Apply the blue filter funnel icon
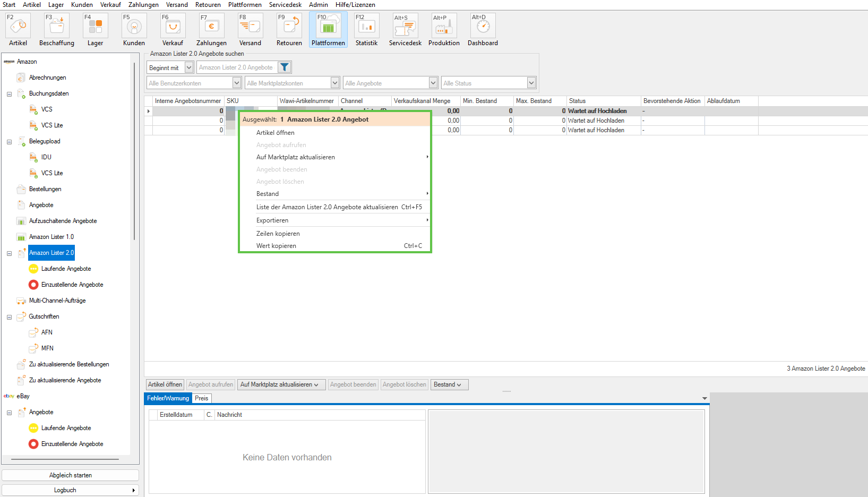The width and height of the screenshot is (868, 497). coord(285,67)
